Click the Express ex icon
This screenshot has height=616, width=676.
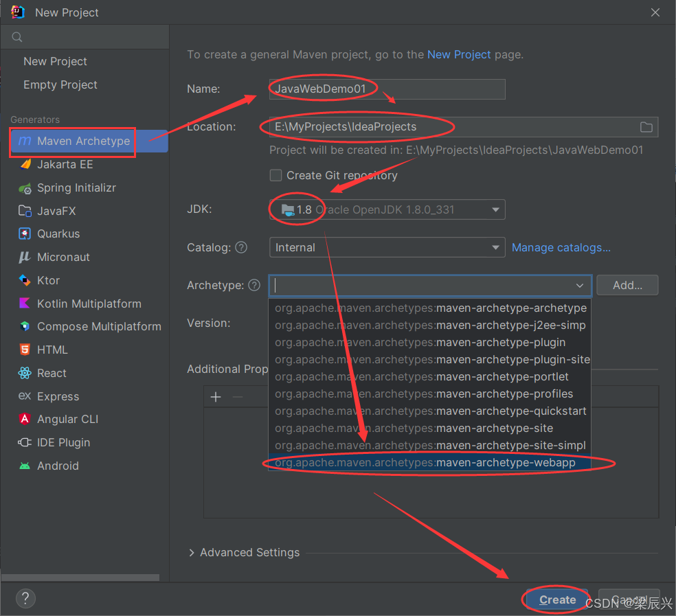click(x=25, y=396)
